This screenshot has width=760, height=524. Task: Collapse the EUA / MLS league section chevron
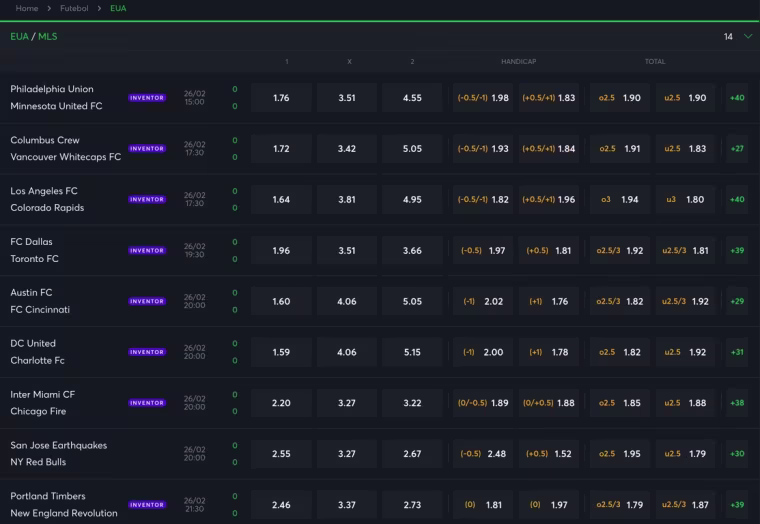pyautogui.click(x=748, y=36)
